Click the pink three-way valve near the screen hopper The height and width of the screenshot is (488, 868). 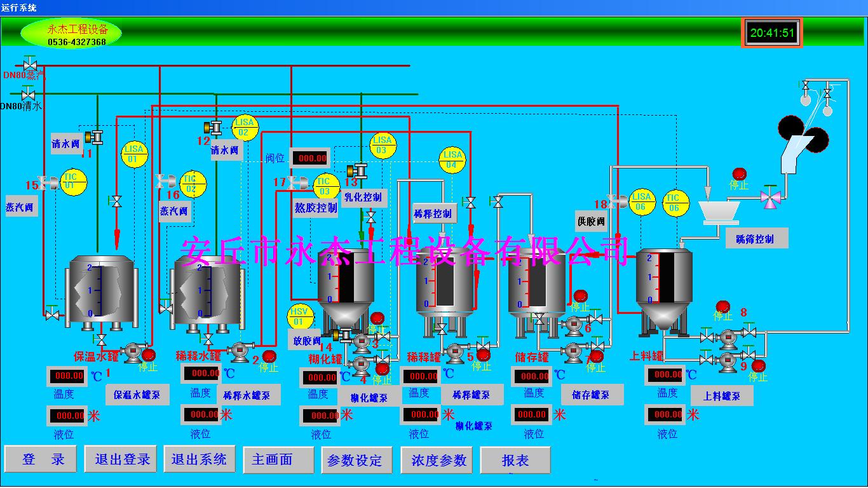[x=771, y=197]
